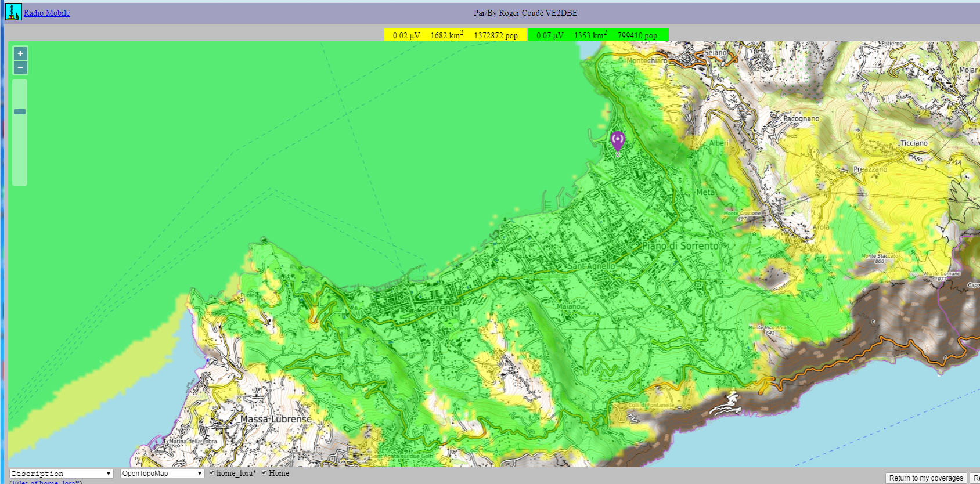
Task: Click the Montechiaro map label
Action: [647, 60]
